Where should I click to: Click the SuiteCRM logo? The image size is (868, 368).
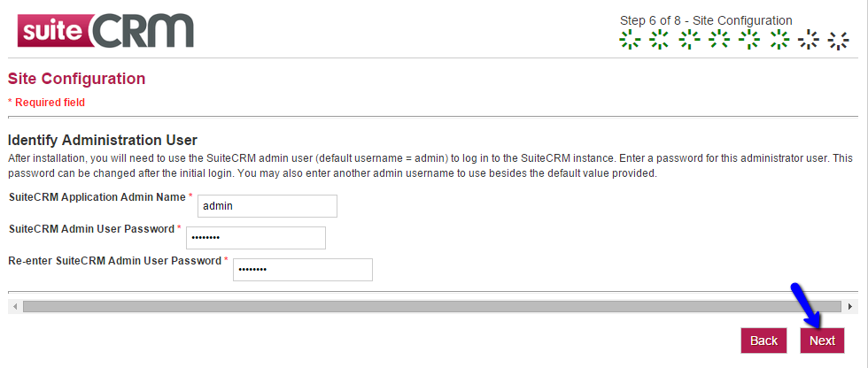click(x=105, y=31)
